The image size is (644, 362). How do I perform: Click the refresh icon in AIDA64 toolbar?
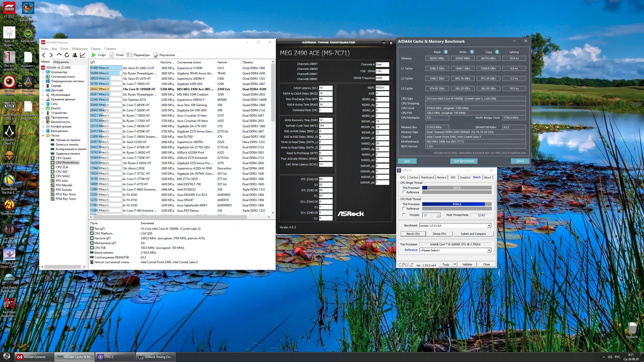click(67, 55)
